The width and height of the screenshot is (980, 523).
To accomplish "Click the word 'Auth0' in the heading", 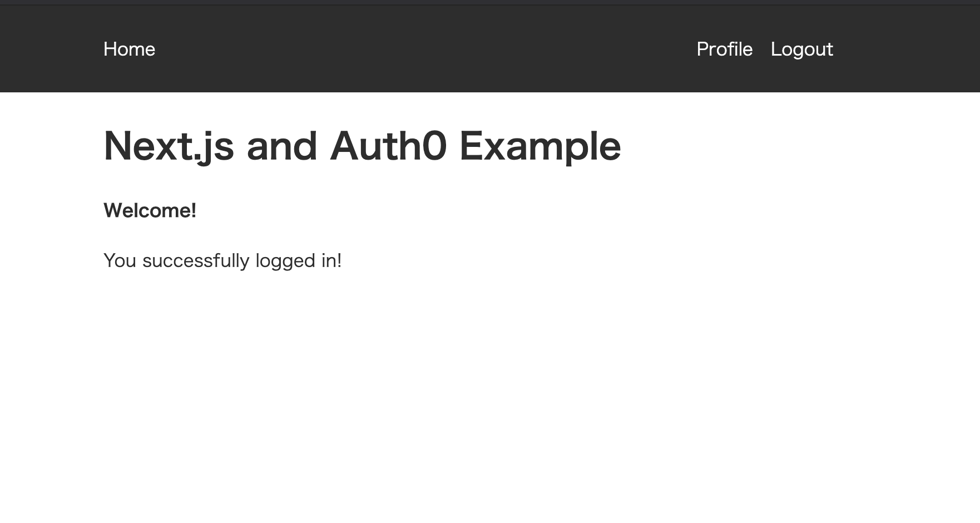I will [388, 146].
